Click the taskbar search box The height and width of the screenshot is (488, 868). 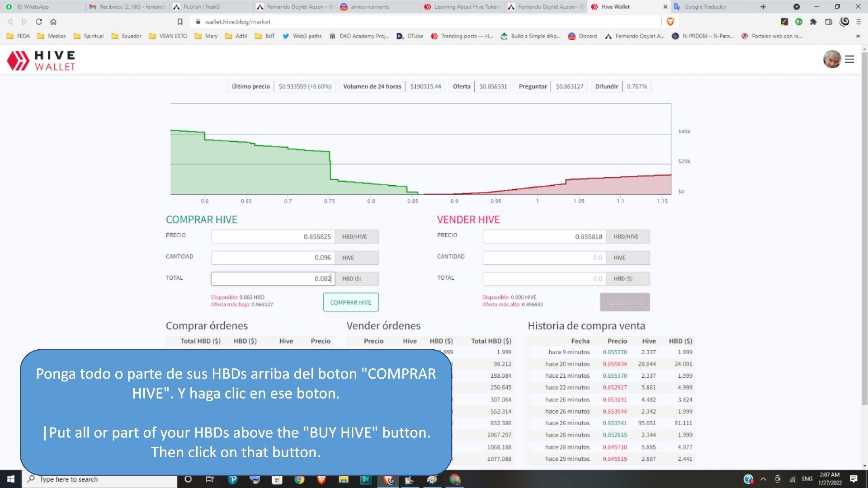pos(99,479)
